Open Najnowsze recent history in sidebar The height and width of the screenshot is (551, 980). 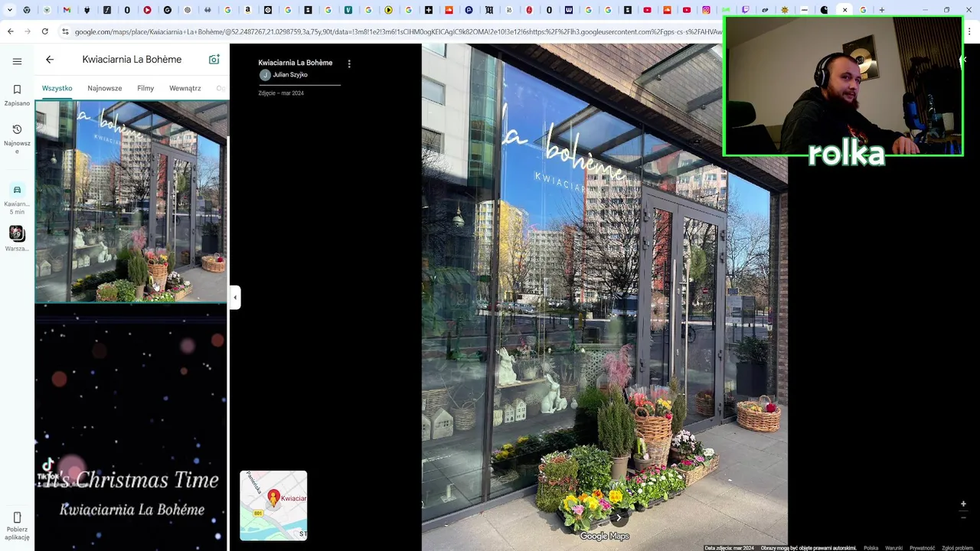pyautogui.click(x=17, y=139)
